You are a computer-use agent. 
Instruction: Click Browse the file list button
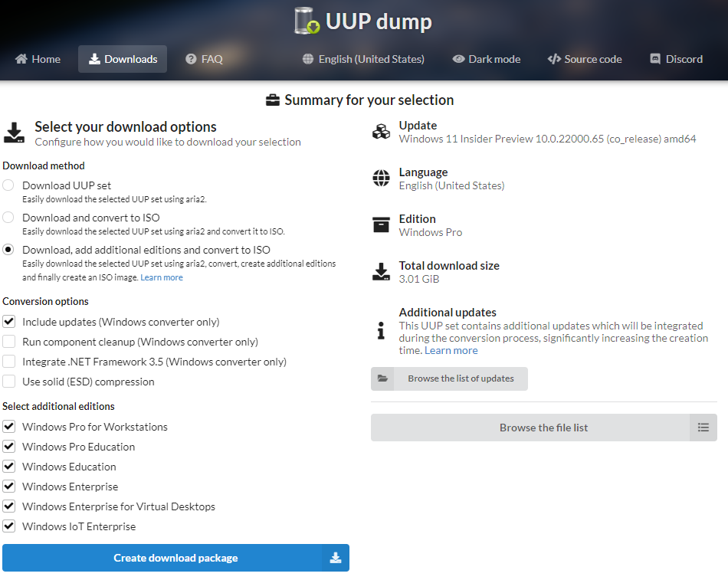[x=543, y=428]
